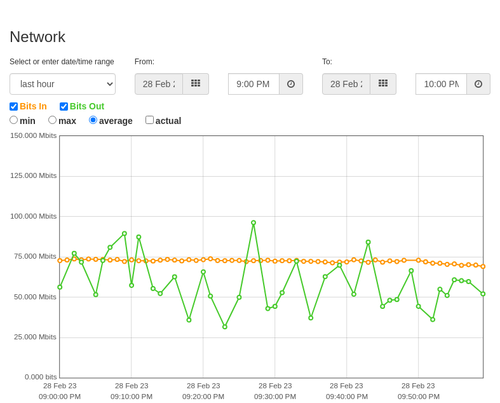The image size is (500, 403).
Task: Select the average radio button
Action: (93, 120)
